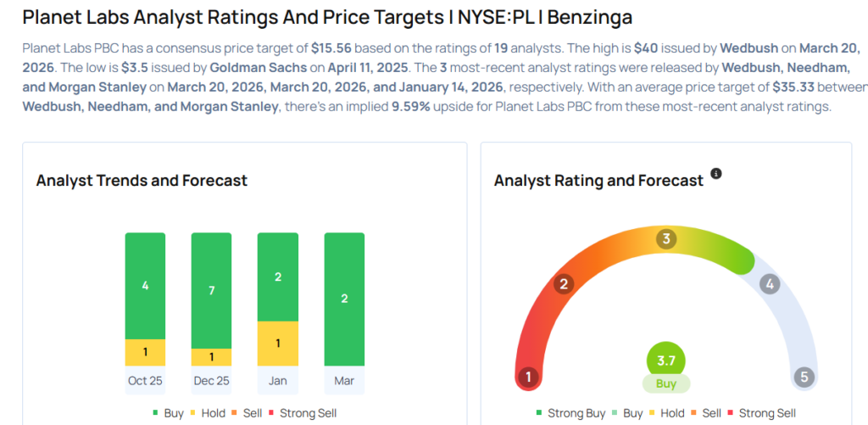Click the Buy badge under the 3.7 score
Image resolution: width=868 pixels, height=425 pixels.
(x=665, y=383)
